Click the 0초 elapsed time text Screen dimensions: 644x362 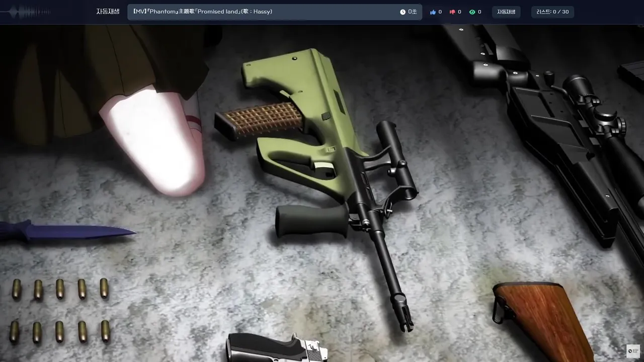point(413,12)
